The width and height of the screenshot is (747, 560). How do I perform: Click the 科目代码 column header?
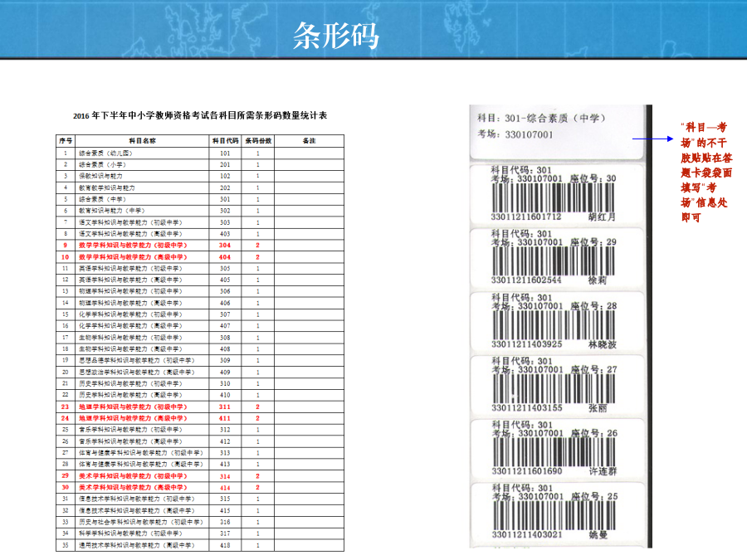click(x=225, y=141)
